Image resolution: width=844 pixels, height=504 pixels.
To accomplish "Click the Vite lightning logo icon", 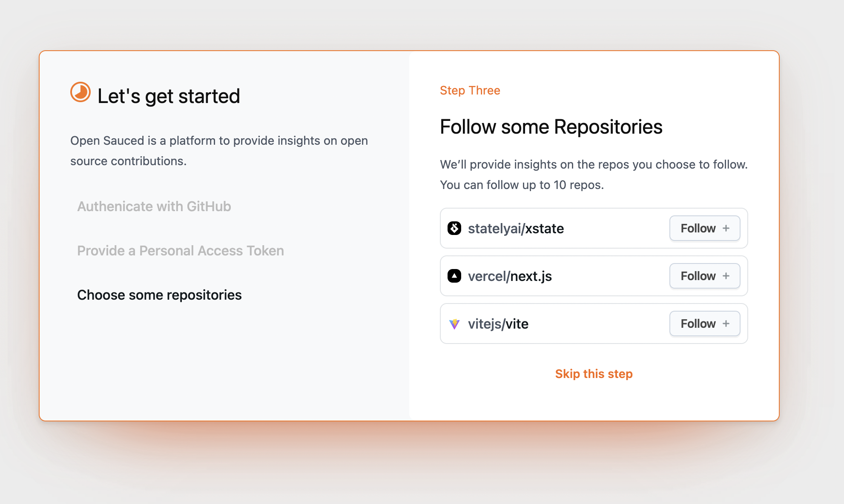I will (x=454, y=324).
